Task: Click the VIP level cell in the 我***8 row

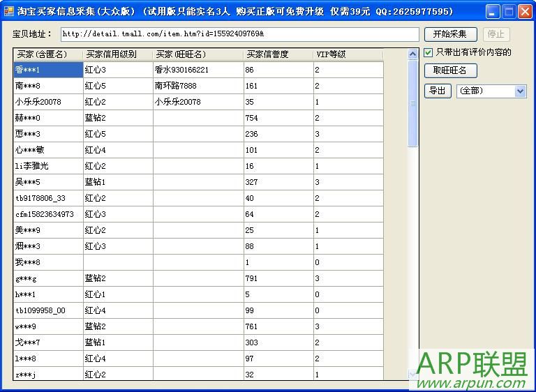Action: (x=348, y=262)
